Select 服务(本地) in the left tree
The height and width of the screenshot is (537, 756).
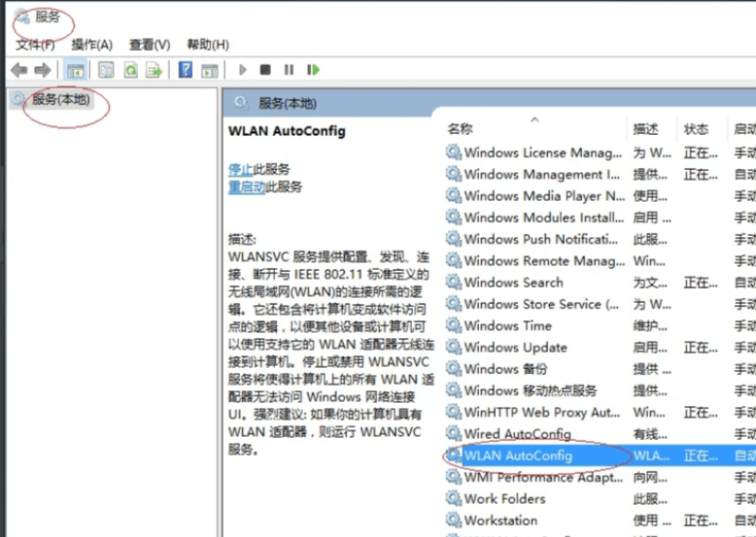61,100
